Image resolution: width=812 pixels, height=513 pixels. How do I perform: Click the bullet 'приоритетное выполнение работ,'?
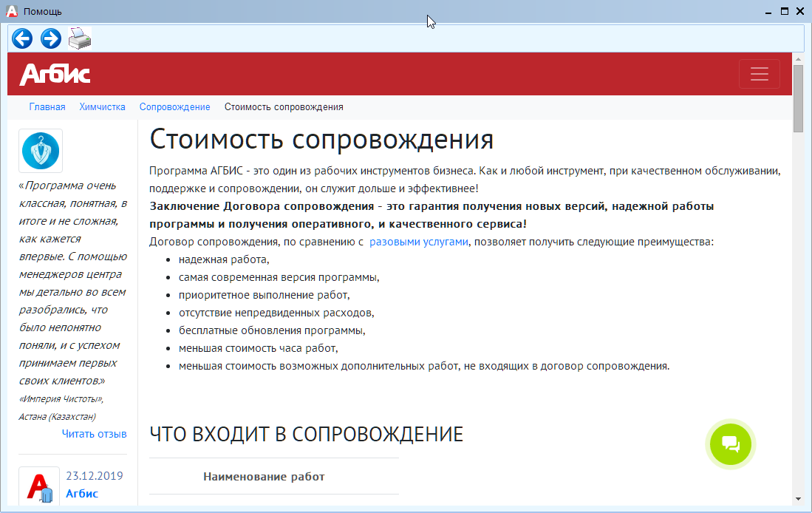(x=264, y=295)
